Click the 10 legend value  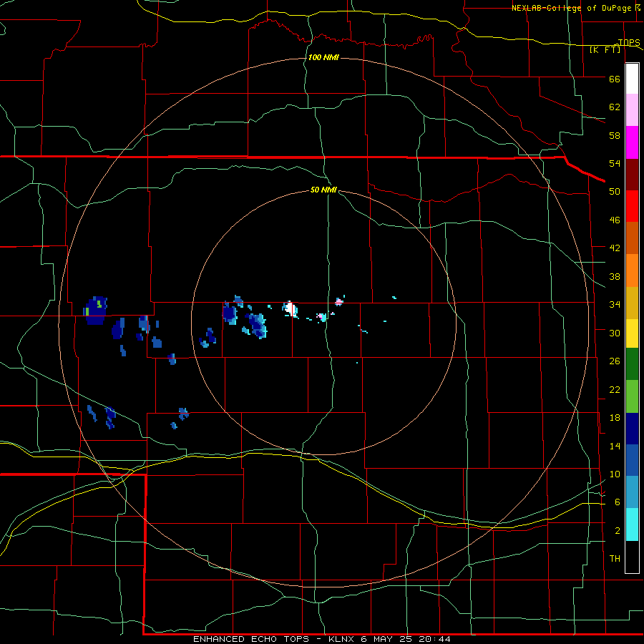tap(615, 474)
